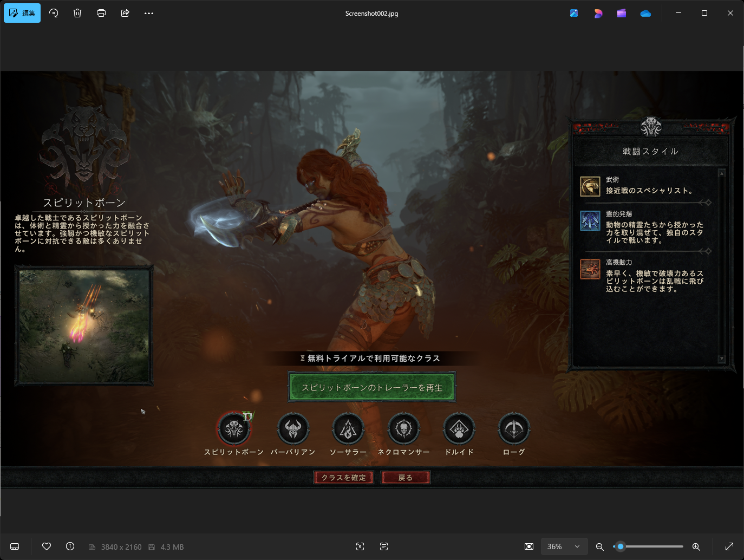This screenshot has width=744, height=560.
Task: Click the 4.3 MB file size text
Action: [x=172, y=547]
